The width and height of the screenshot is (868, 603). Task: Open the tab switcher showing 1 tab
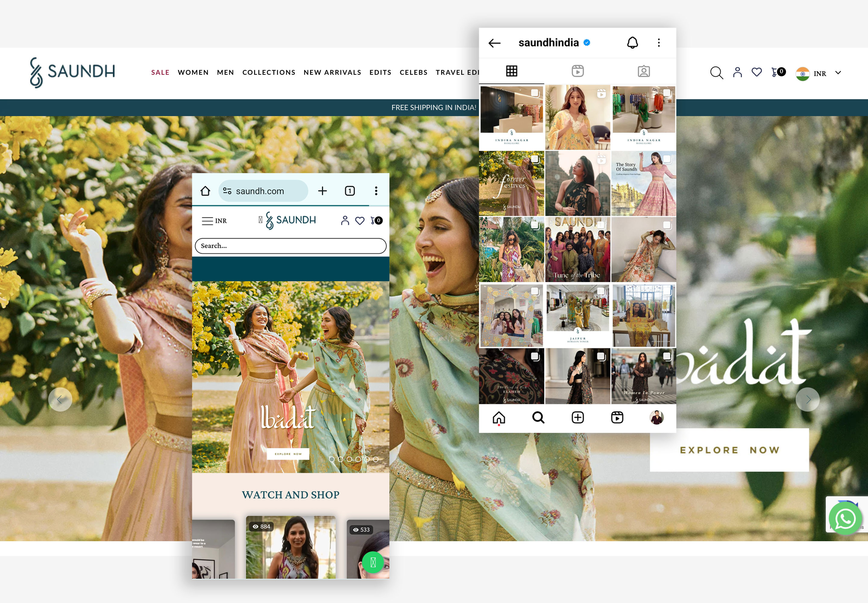coord(350,191)
